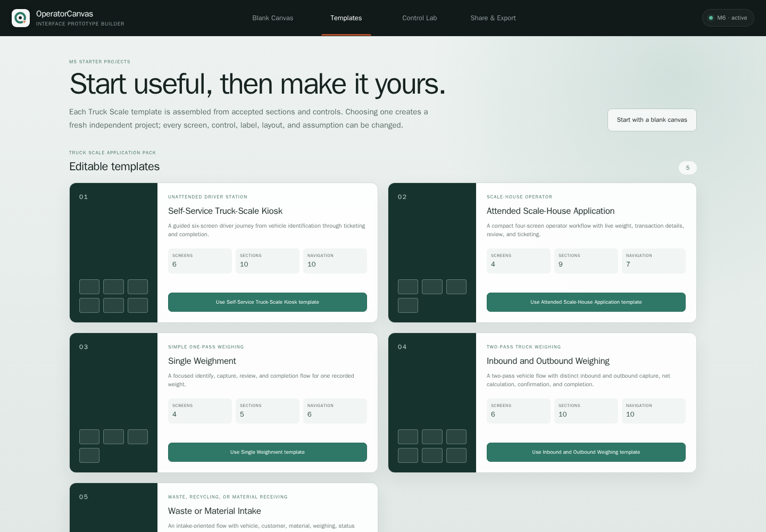Click Start with a blank canvas
The width and height of the screenshot is (766, 532).
tap(652, 120)
